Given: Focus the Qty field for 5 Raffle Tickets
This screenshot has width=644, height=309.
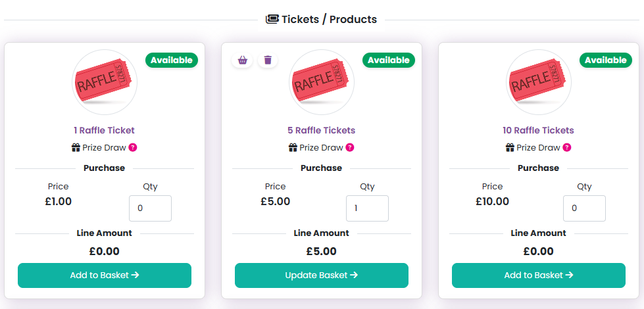Looking at the screenshot, I should 367,208.
